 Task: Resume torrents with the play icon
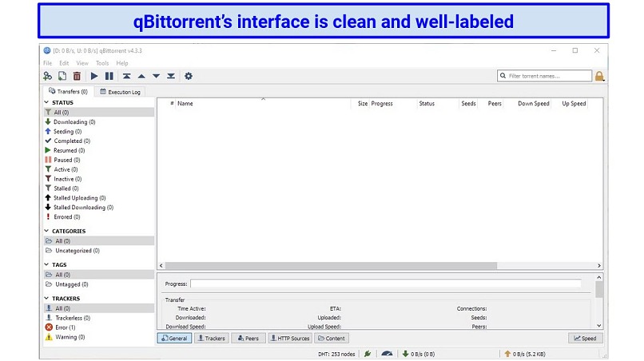[x=94, y=76]
